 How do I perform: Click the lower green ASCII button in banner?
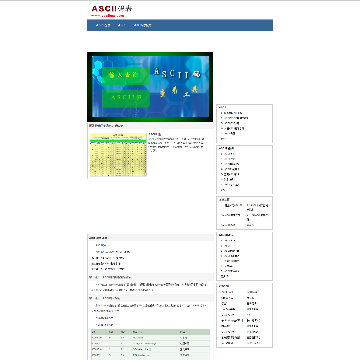point(126,98)
